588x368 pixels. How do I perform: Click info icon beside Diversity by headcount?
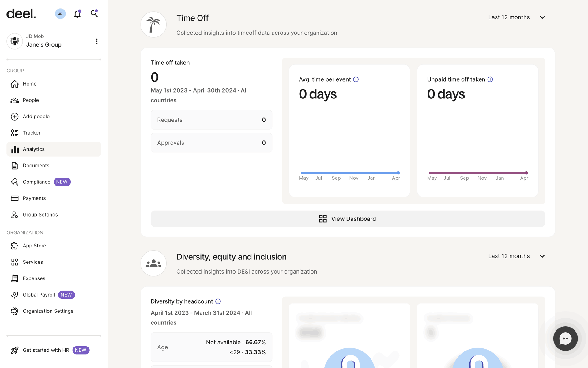coord(218,301)
